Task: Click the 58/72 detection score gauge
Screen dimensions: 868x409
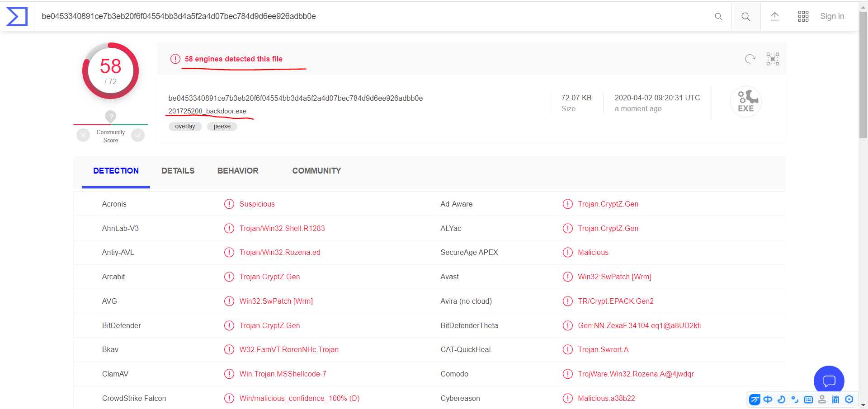Action: coord(110,71)
